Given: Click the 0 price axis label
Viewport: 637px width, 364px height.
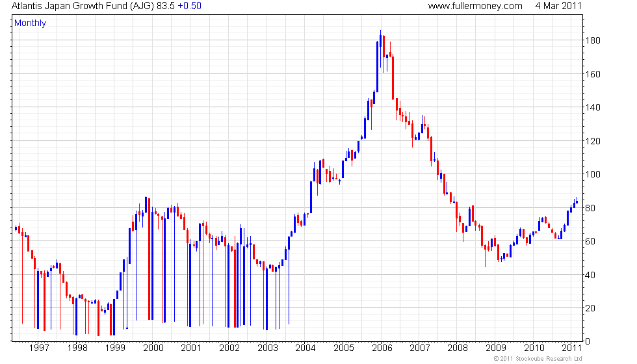Looking at the screenshot, I should (588, 342).
